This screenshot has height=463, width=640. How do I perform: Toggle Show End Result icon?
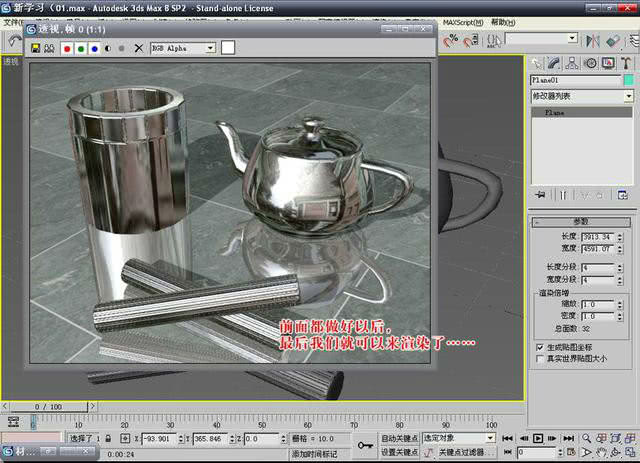click(x=564, y=195)
